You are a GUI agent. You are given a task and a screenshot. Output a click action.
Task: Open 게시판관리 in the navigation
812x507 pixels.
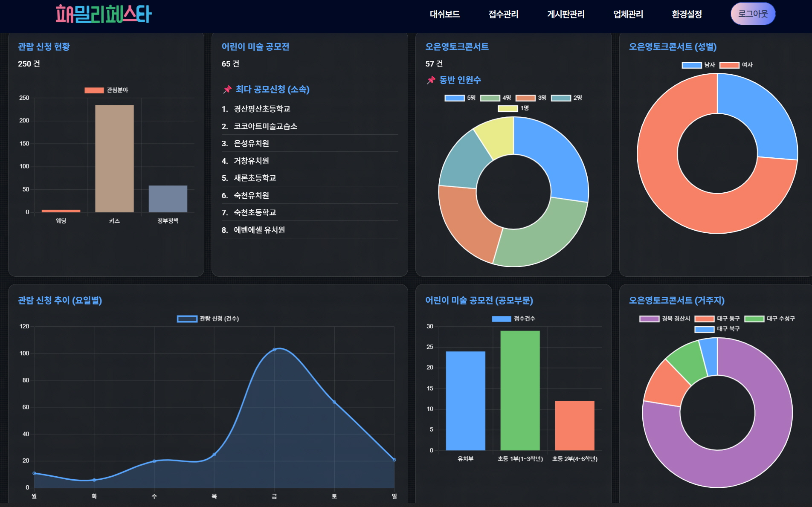point(565,14)
